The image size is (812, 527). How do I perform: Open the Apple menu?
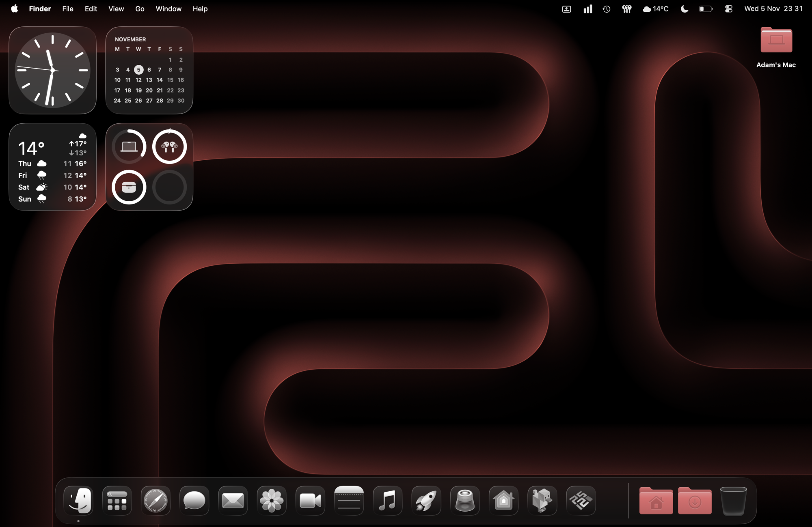(15, 9)
